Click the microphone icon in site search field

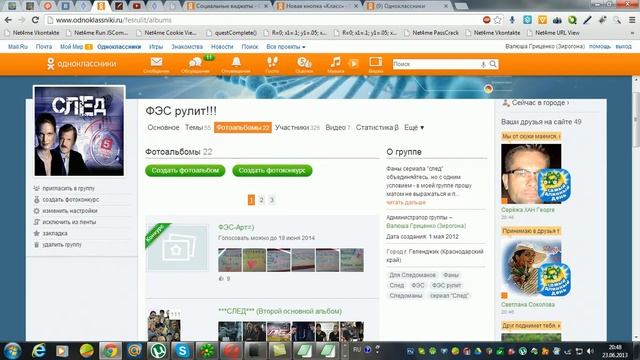[483, 64]
